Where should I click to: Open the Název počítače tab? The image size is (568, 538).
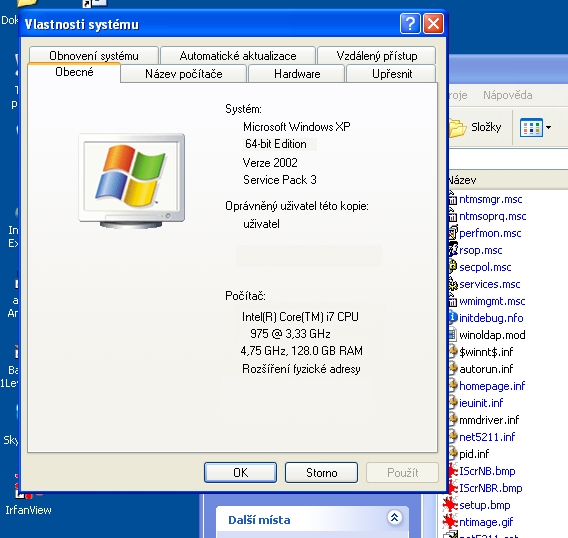184,74
